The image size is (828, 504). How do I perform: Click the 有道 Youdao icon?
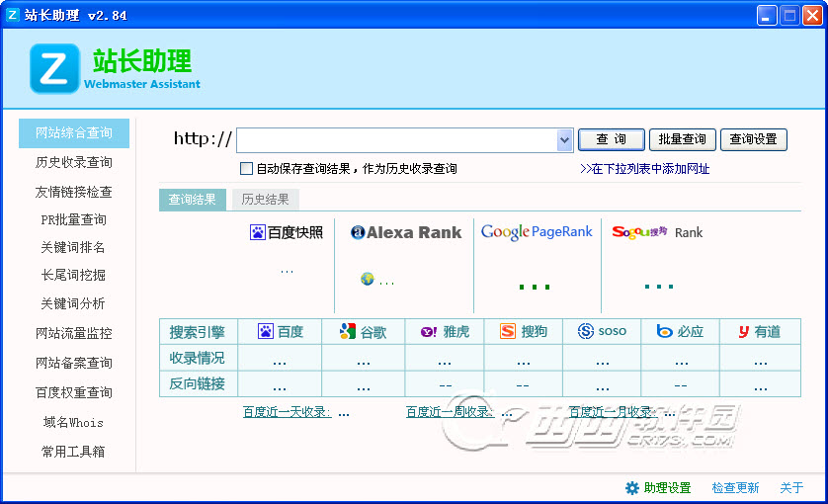[744, 332]
